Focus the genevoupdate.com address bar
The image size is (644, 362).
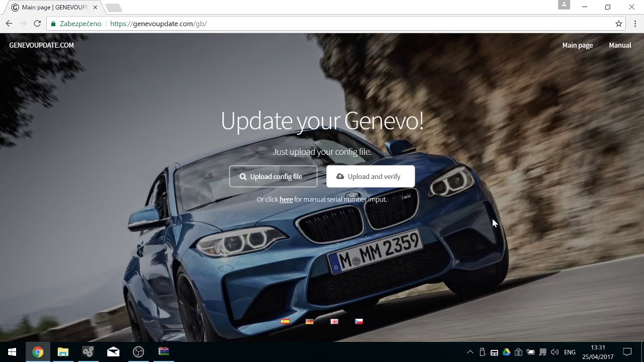pos(352,24)
